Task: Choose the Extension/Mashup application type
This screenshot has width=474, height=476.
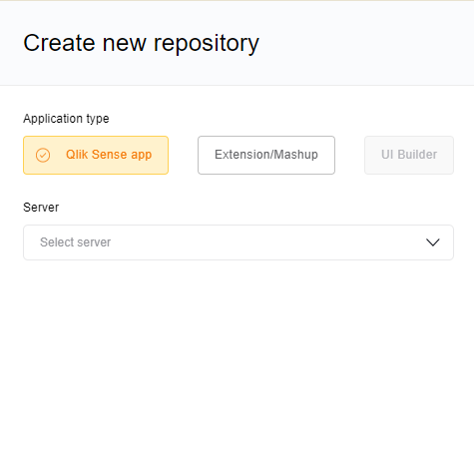Action: (x=266, y=155)
